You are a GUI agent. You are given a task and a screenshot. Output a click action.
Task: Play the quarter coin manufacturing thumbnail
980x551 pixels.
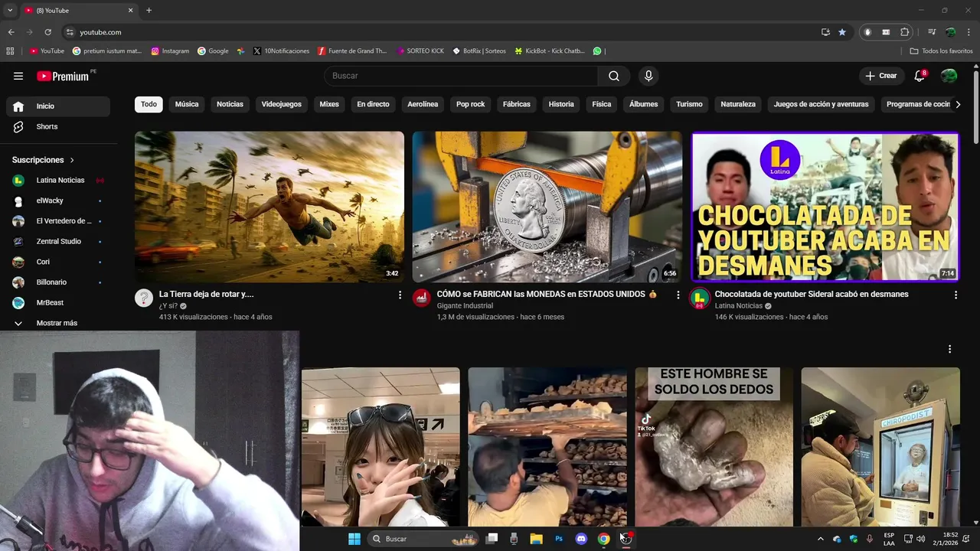coord(547,207)
